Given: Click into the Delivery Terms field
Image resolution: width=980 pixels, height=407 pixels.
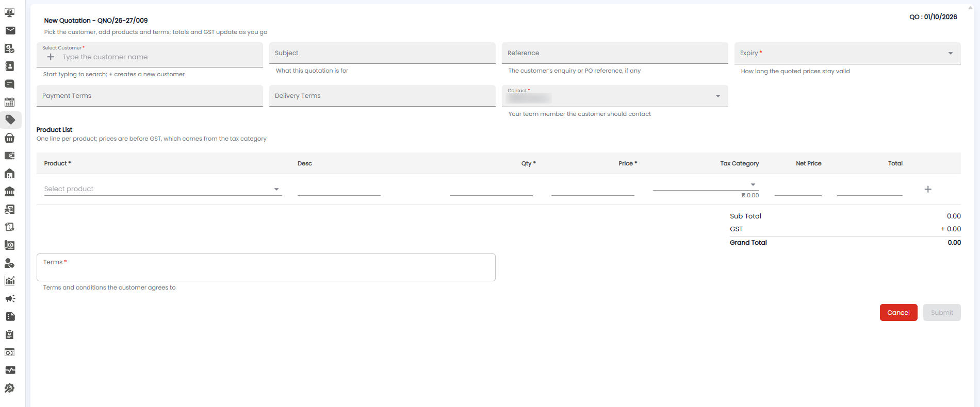Looking at the screenshot, I should click(382, 96).
